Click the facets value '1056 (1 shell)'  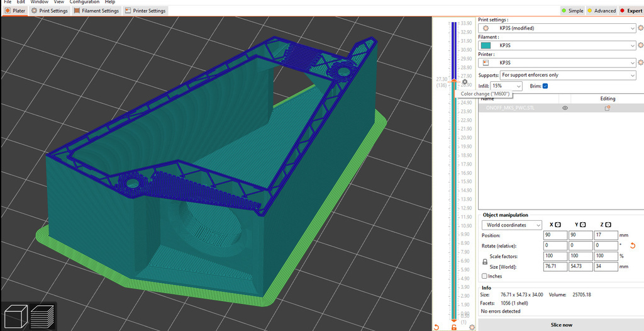(x=514, y=303)
